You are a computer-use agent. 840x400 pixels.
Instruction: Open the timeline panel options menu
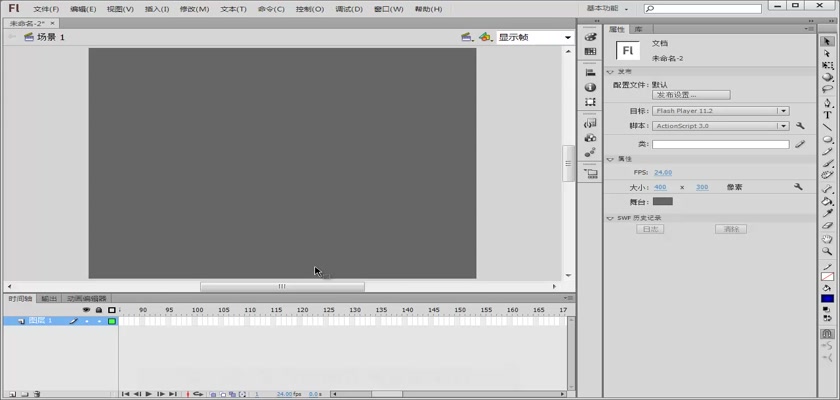pyautogui.click(x=567, y=298)
